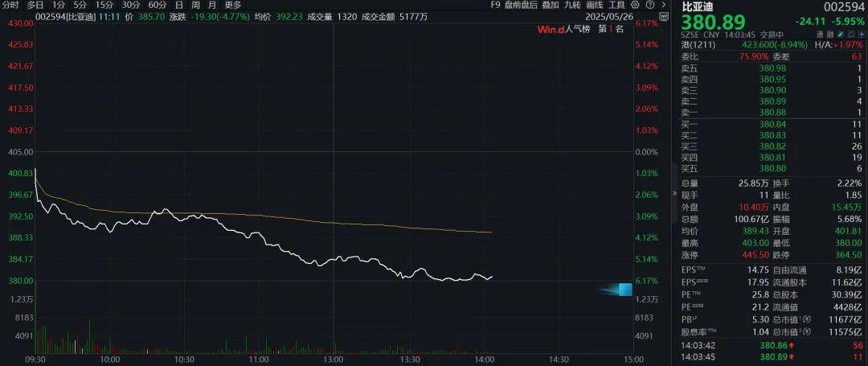This screenshot has width=868, height=366.
Task: Open chart settings gear icon
Action: 635,5
